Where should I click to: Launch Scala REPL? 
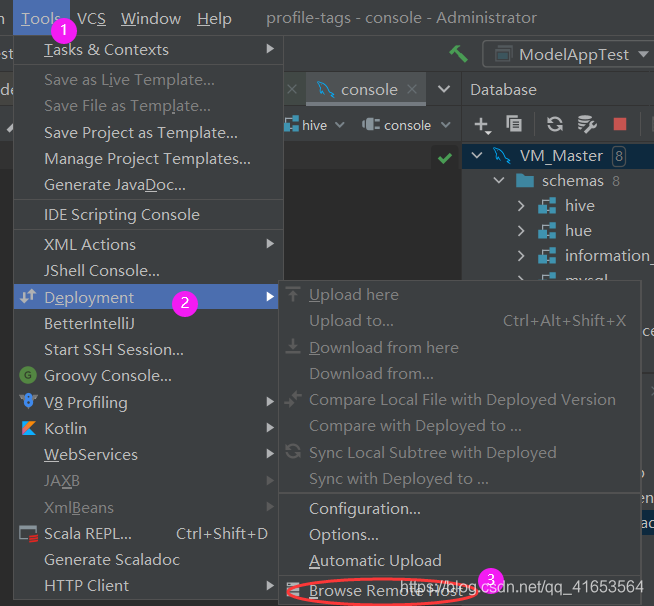click(146, 533)
